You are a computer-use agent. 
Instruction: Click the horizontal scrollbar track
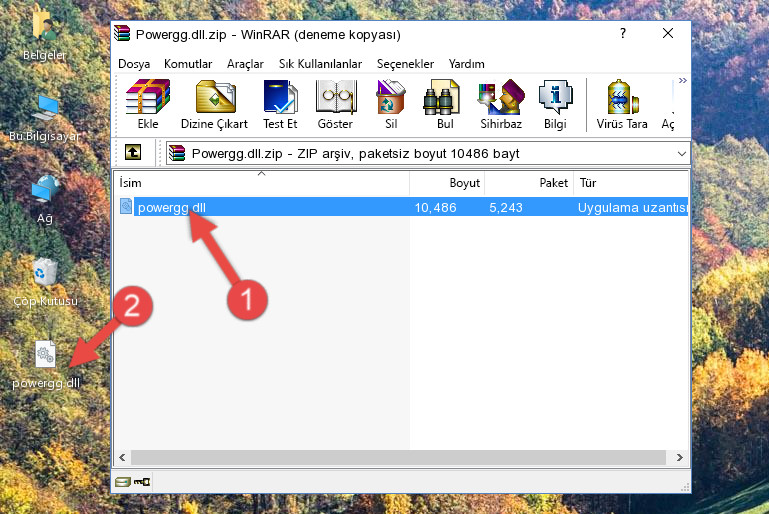(398, 457)
